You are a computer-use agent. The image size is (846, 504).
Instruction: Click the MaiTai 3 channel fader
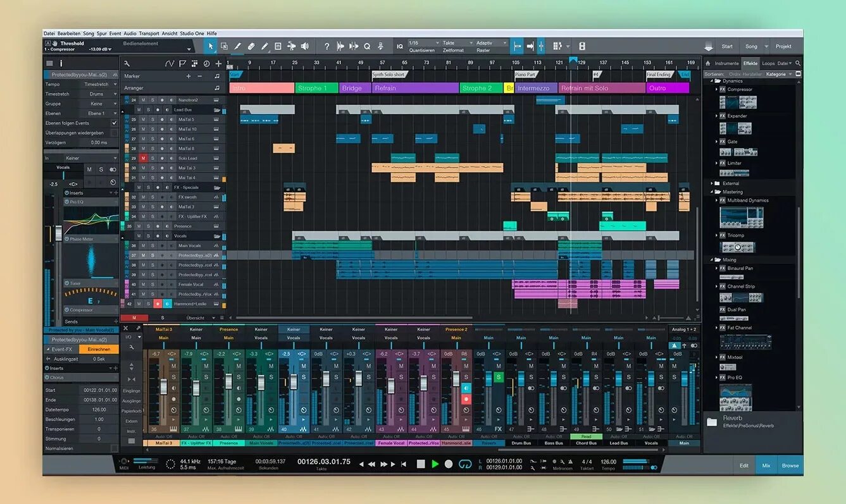(163, 386)
